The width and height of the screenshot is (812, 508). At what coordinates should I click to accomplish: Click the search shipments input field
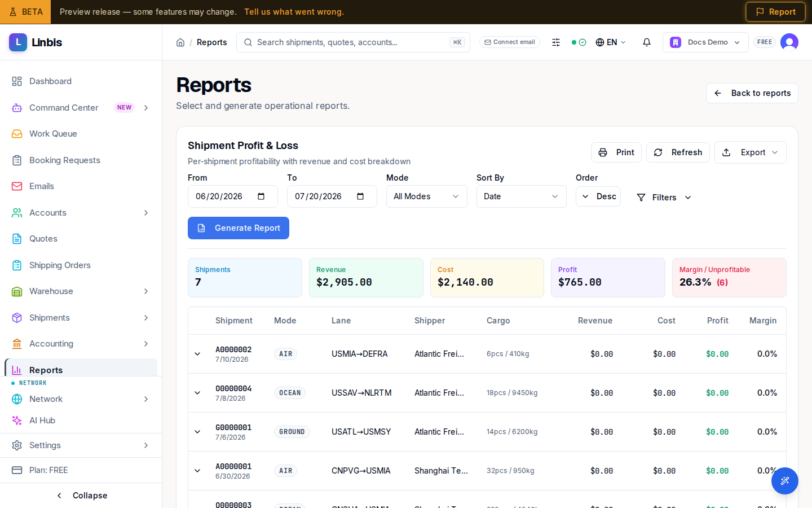tap(353, 42)
